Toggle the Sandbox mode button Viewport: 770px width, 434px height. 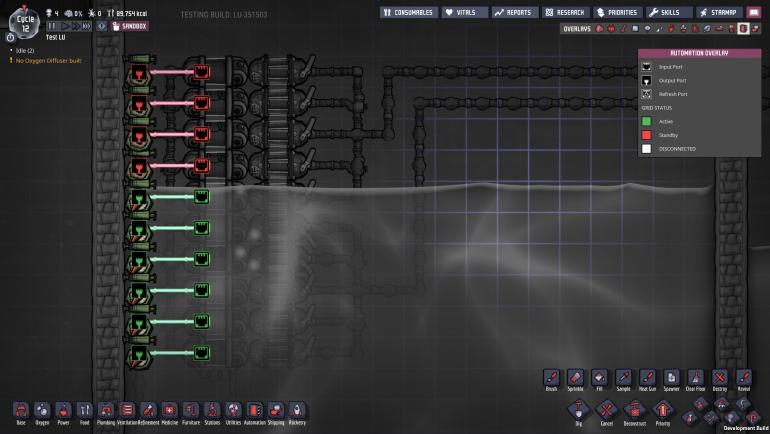tap(130, 26)
